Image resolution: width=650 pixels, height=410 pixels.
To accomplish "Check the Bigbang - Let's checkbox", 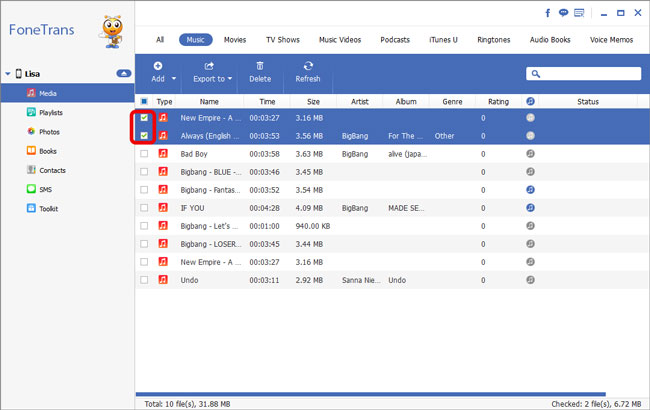I will click(144, 226).
